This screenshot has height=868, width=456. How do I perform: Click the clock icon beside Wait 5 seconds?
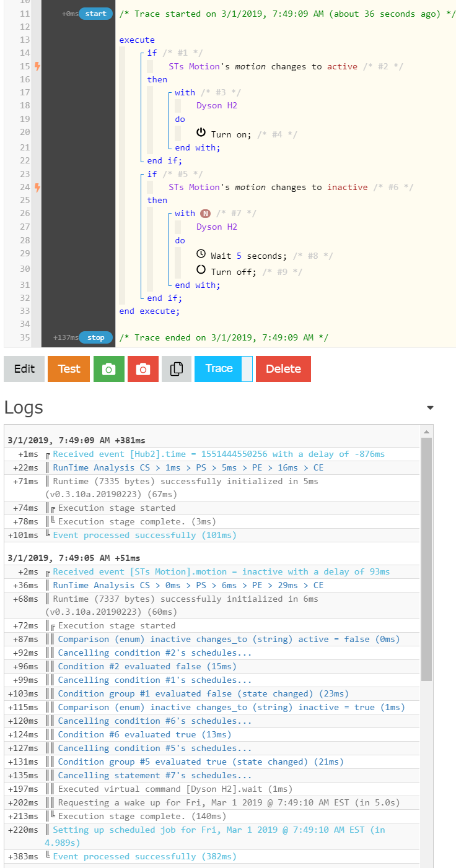pyautogui.click(x=201, y=254)
